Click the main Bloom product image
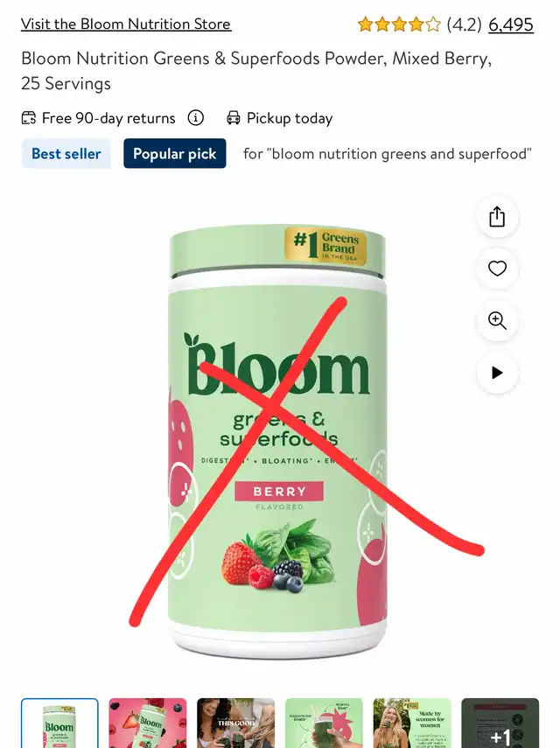The image size is (560, 748). 278,441
